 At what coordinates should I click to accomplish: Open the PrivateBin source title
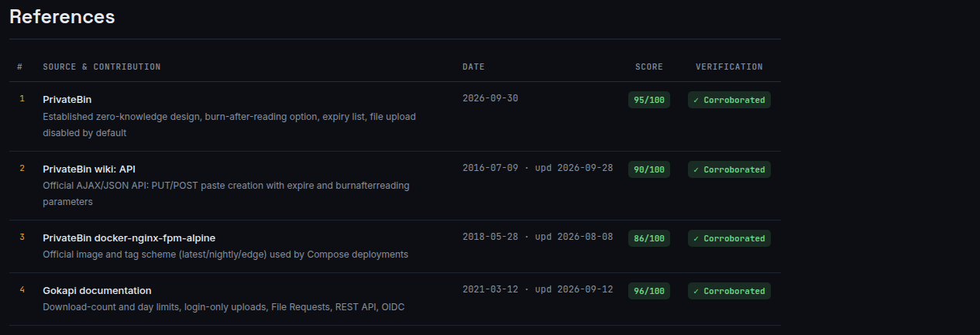point(67,100)
